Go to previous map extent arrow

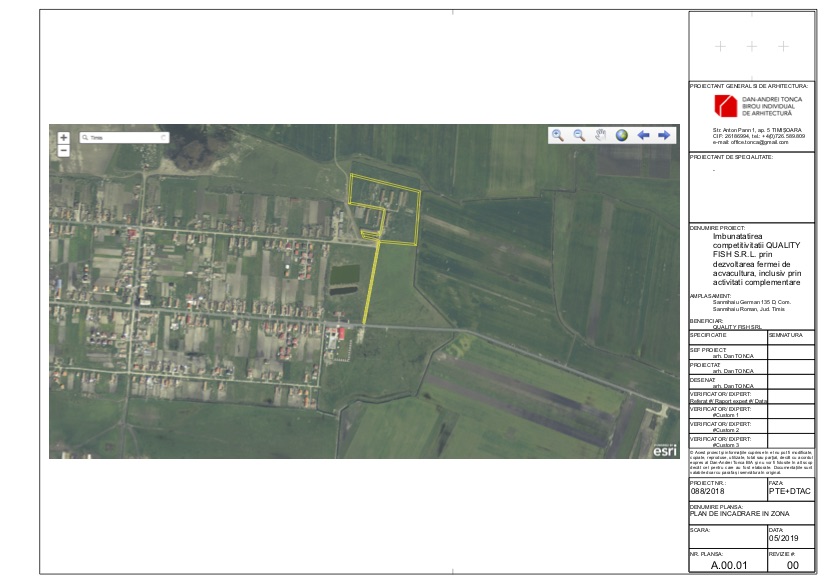point(643,135)
